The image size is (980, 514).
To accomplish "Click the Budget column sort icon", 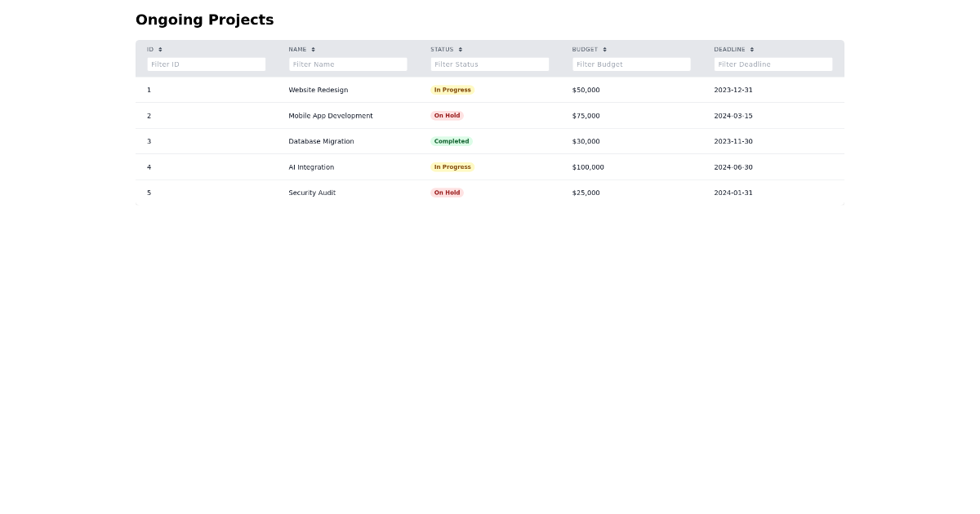I will pyautogui.click(x=603, y=49).
